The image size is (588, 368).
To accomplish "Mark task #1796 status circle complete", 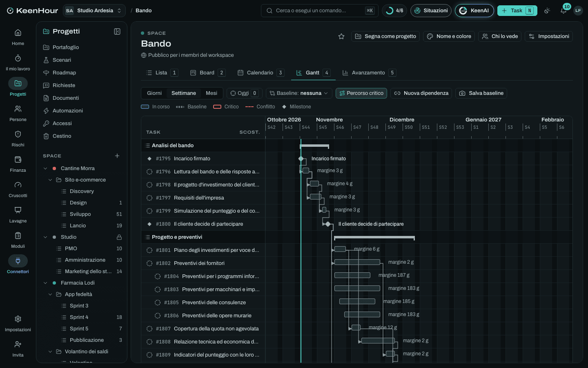I will click(x=149, y=172).
